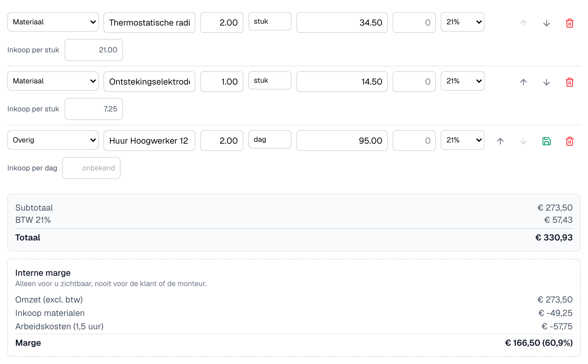Open Materiaal dropdown for Ontstekingselektrode line

(x=53, y=81)
